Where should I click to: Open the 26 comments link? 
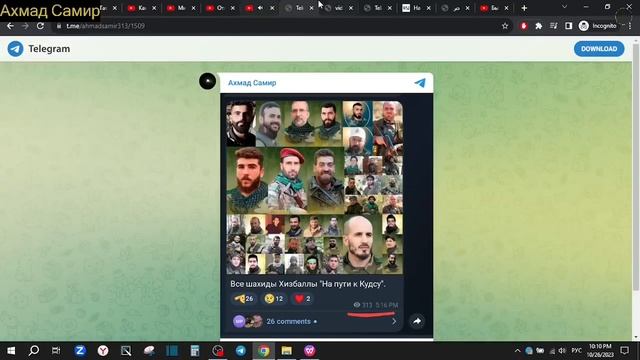coord(289,321)
